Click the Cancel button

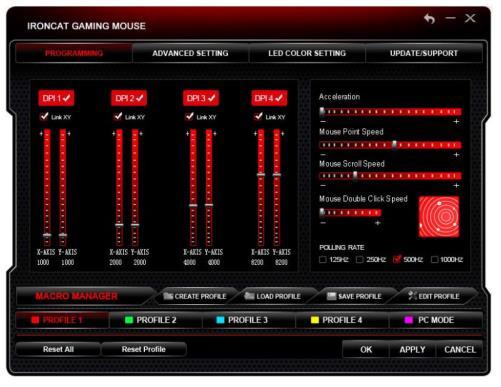[x=460, y=350]
